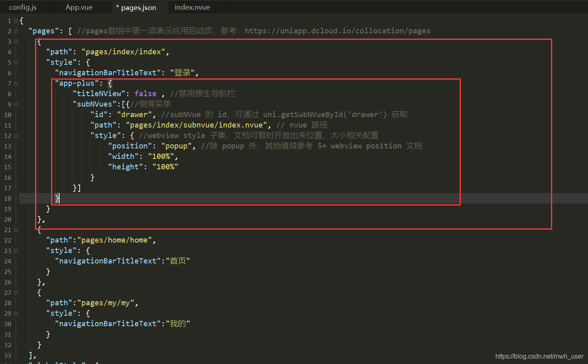The image size is (588, 364).
Task: Fold the first page object on line 3
Action: [16, 41]
